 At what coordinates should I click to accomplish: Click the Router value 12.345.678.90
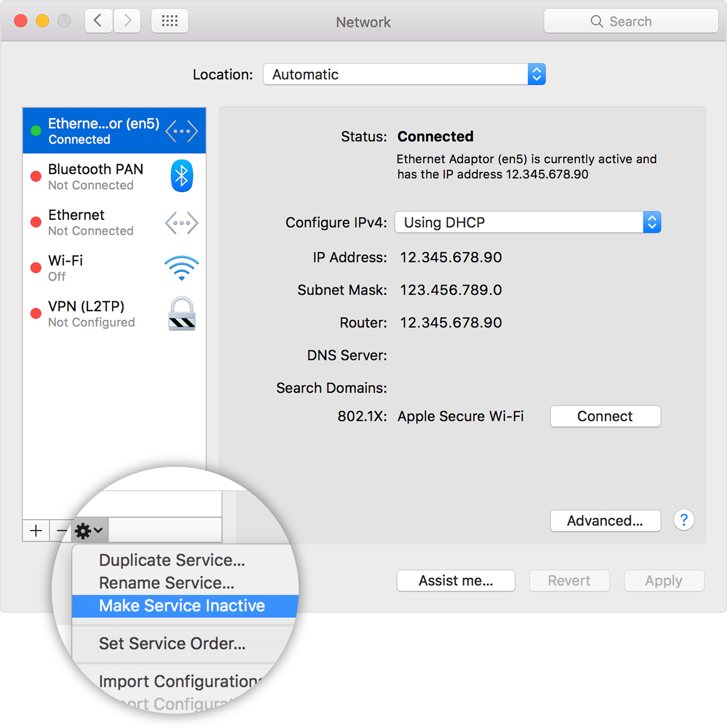(451, 323)
